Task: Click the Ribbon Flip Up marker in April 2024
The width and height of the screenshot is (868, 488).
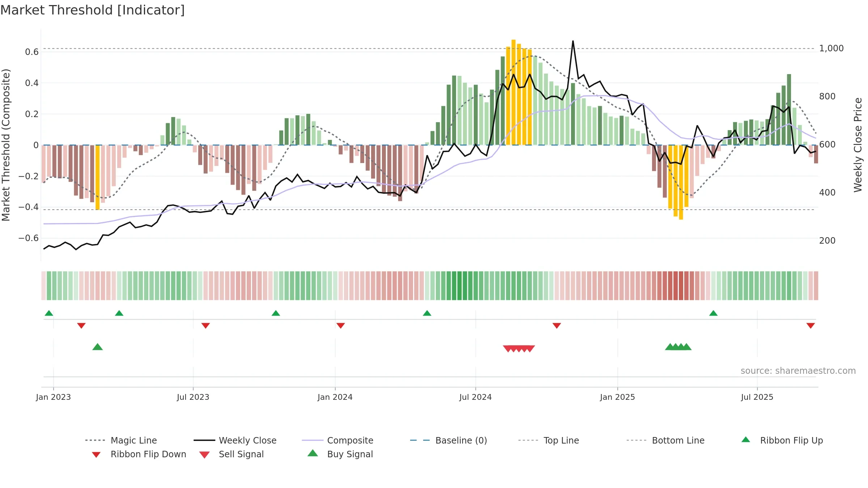Action: (x=427, y=313)
